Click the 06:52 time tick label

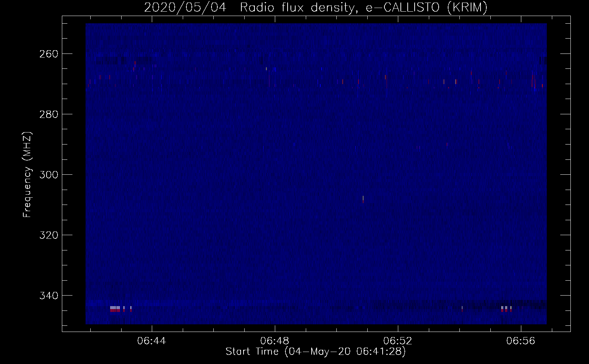pyautogui.click(x=398, y=341)
